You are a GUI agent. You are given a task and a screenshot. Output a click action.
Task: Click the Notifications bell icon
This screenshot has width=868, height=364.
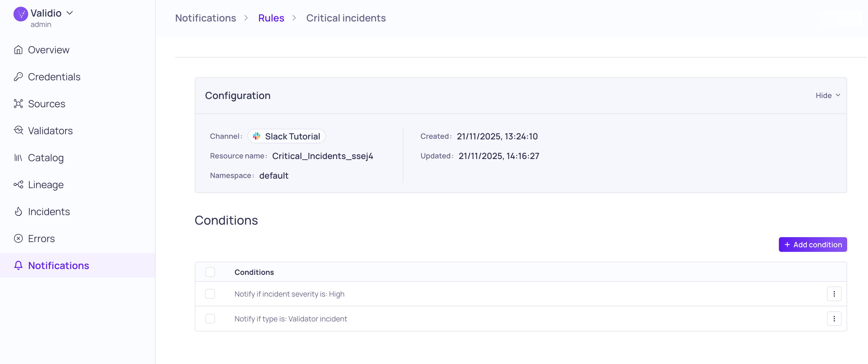[18, 266]
